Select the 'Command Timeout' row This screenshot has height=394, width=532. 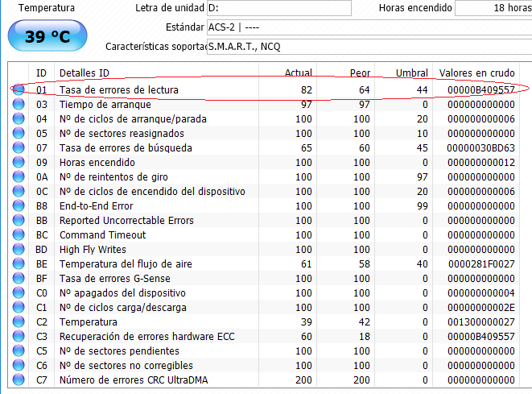pos(263,234)
